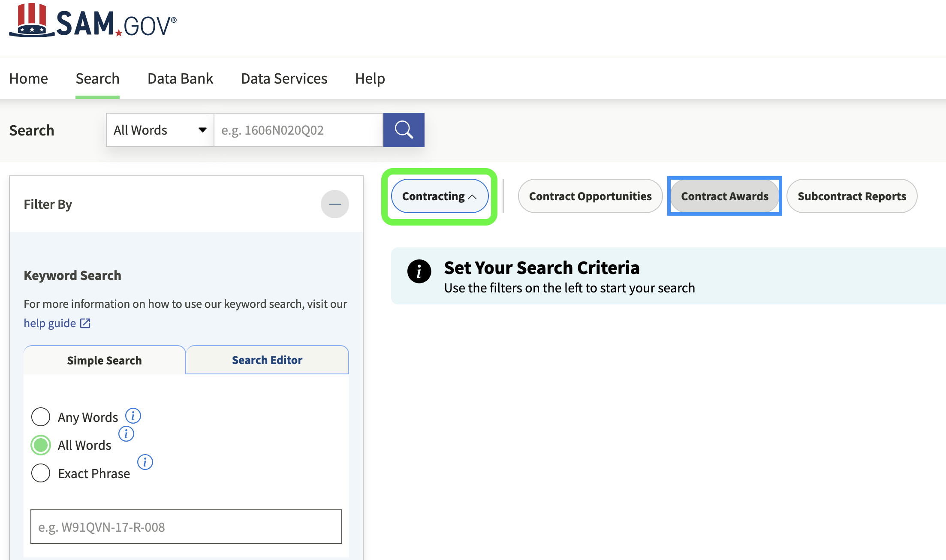Select the Exact Phrase radio button

tap(41, 473)
